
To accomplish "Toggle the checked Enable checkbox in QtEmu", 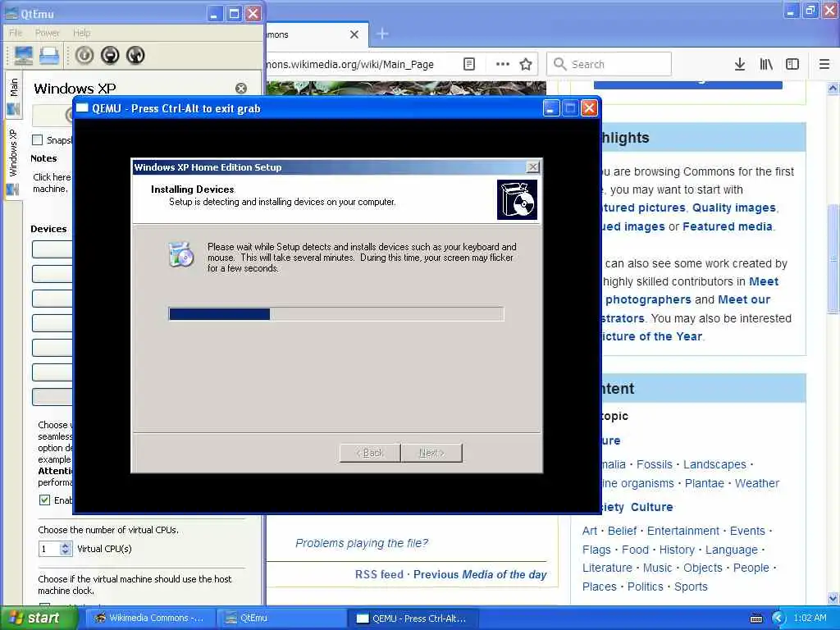I will [x=44, y=500].
